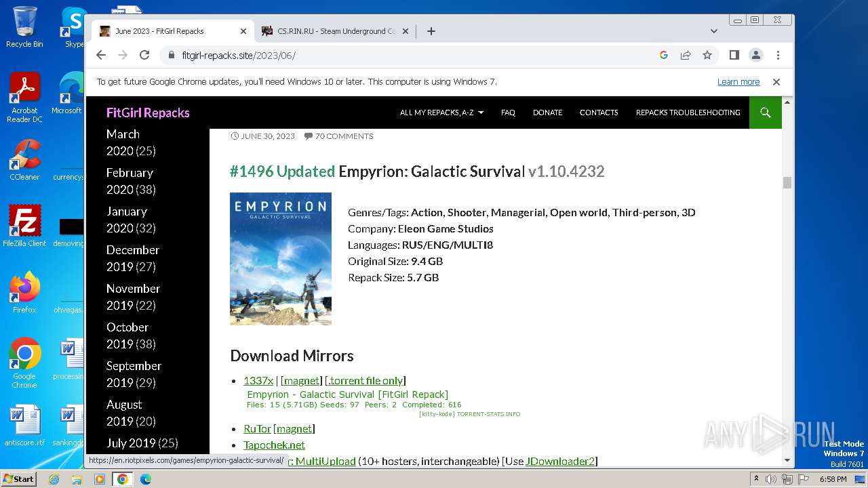The width and height of the screenshot is (868, 488).
Task: Click the Google icon in address bar
Action: pos(664,55)
